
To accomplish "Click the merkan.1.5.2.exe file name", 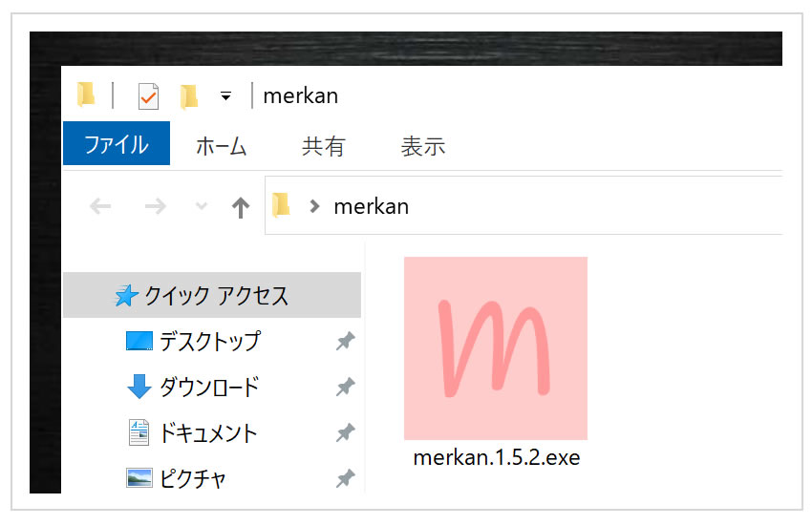I will coord(497,458).
